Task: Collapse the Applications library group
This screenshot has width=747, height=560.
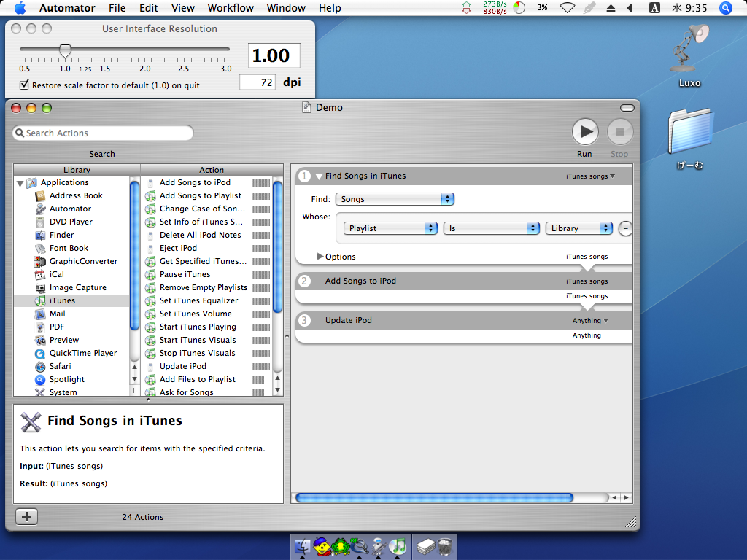Action: [x=20, y=183]
